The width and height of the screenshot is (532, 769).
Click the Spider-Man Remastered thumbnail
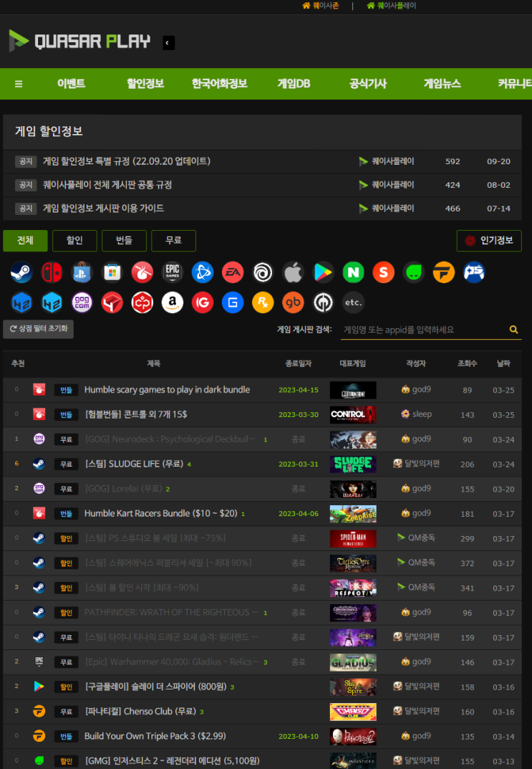(353, 538)
